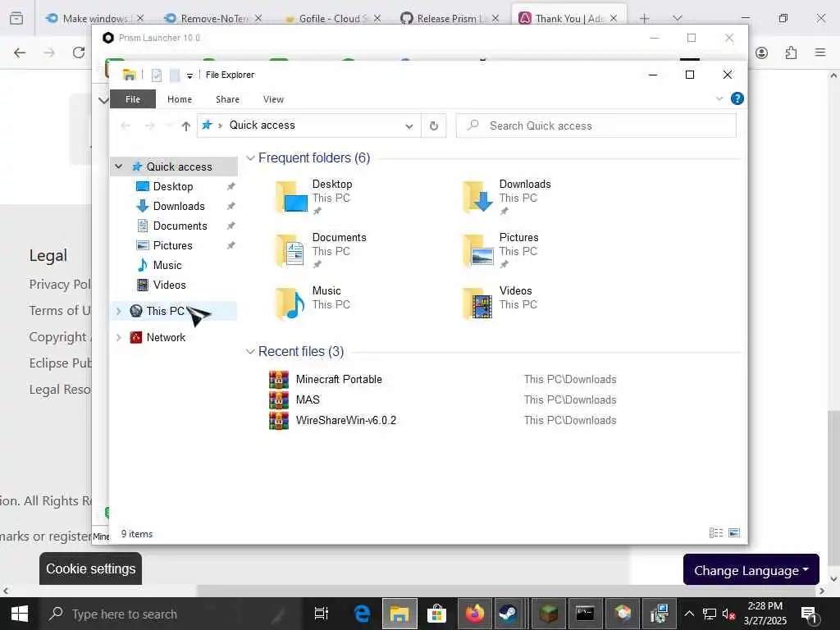
Task: Expand the Network tree node
Action: click(x=119, y=337)
